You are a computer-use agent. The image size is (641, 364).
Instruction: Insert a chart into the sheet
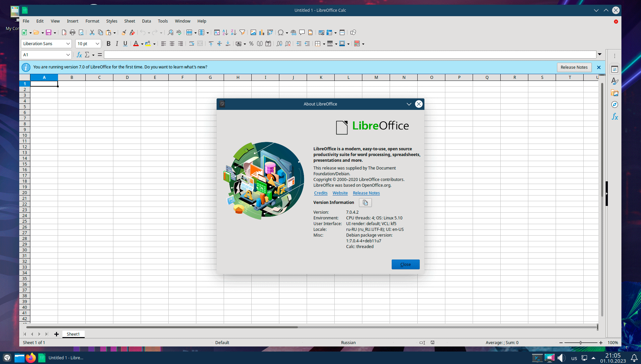261,32
